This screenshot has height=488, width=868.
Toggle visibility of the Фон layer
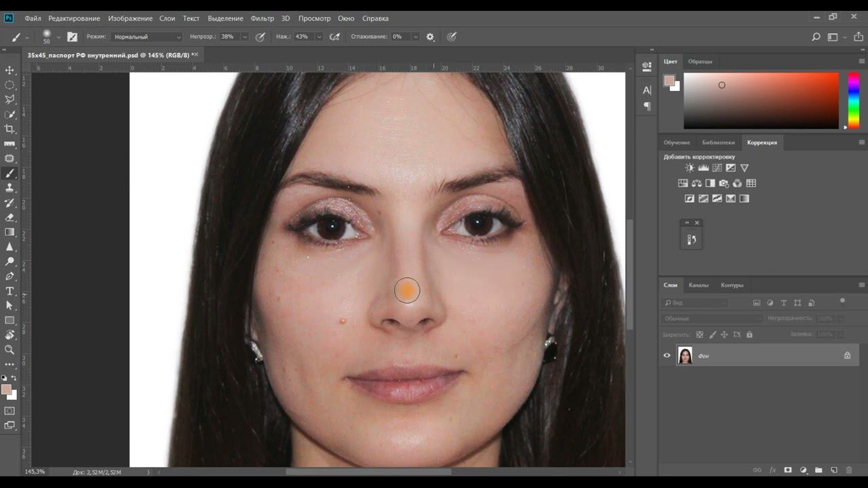coord(667,355)
